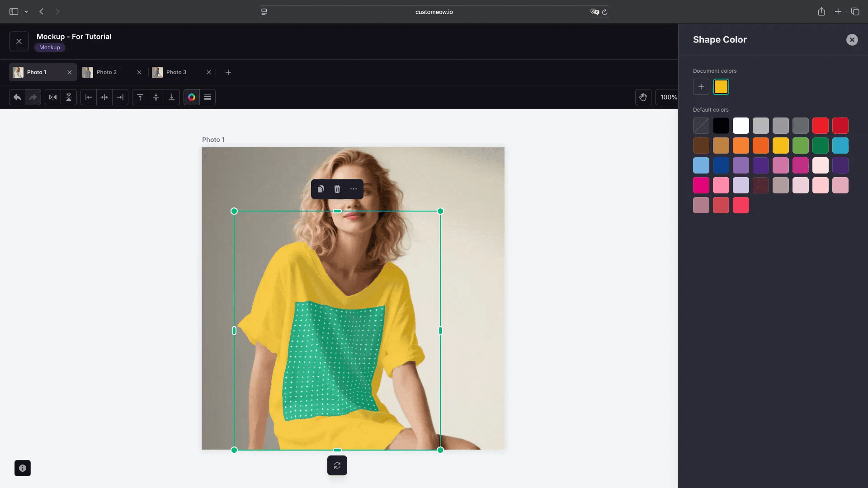Add a new photo tab
The image size is (868, 488).
pos(228,72)
